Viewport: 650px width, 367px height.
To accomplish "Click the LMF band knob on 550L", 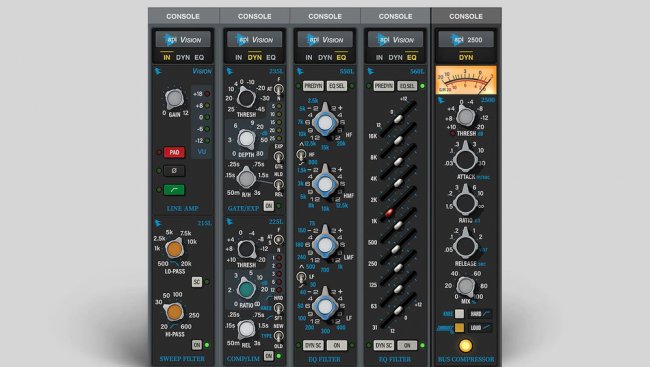I will pyautogui.click(x=325, y=244).
